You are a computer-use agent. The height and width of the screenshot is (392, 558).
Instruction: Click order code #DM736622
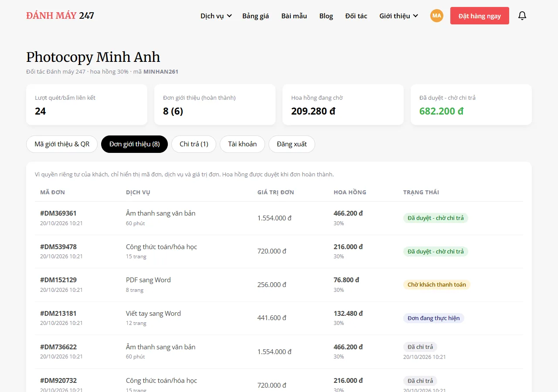[x=58, y=347]
